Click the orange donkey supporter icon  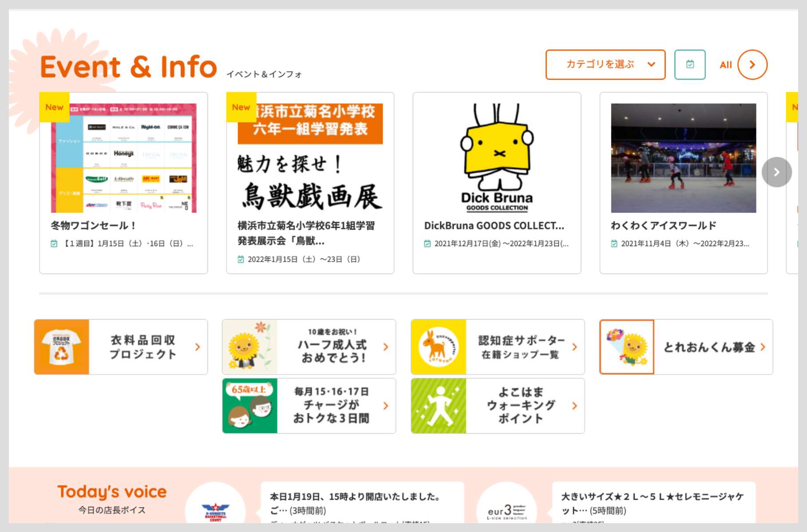pyautogui.click(x=438, y=347)
